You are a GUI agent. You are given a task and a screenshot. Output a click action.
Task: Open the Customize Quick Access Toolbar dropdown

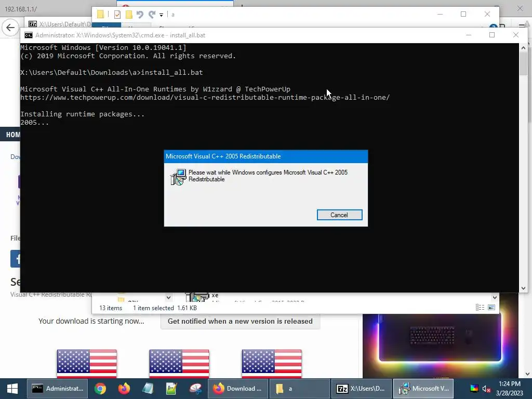[x=161, y=15]
